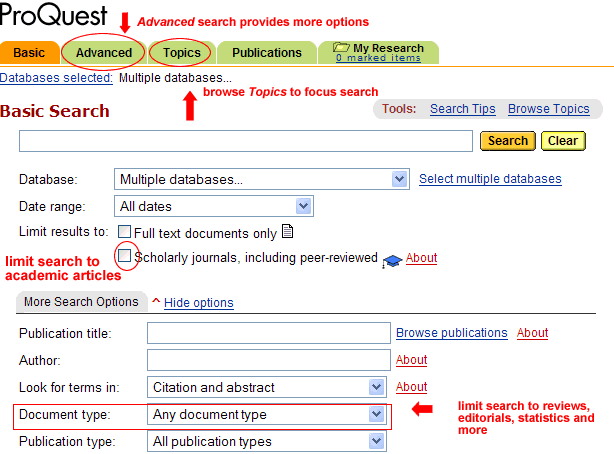Click the My Research folder icon
This screenshot has width=614, height=454.
341,47
